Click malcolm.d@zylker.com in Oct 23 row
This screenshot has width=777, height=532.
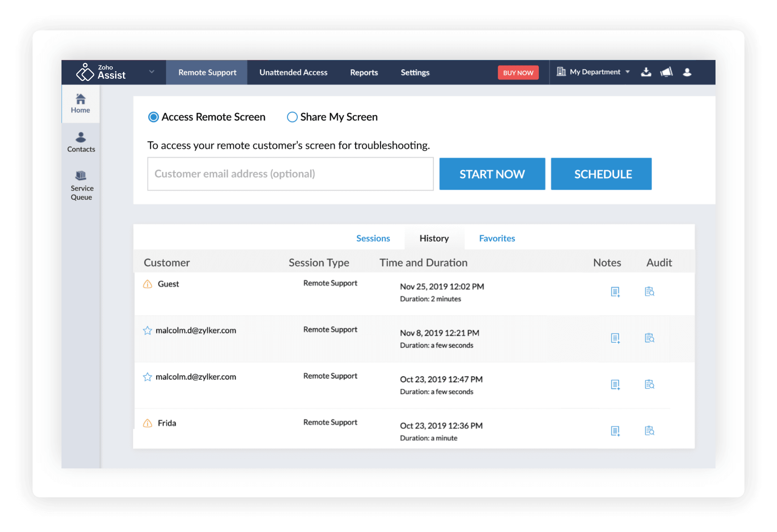[196, 377]
